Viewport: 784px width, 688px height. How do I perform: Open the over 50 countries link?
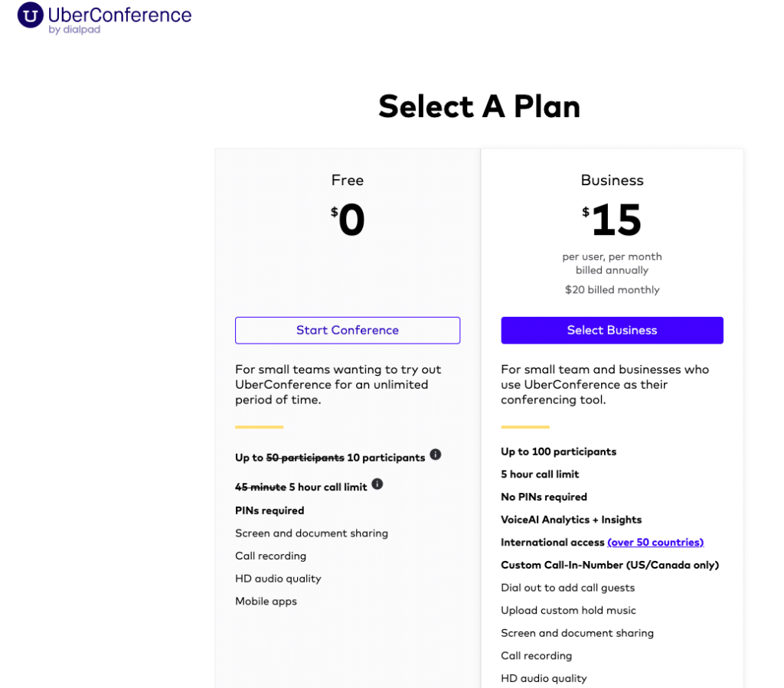tap(655, 543)
